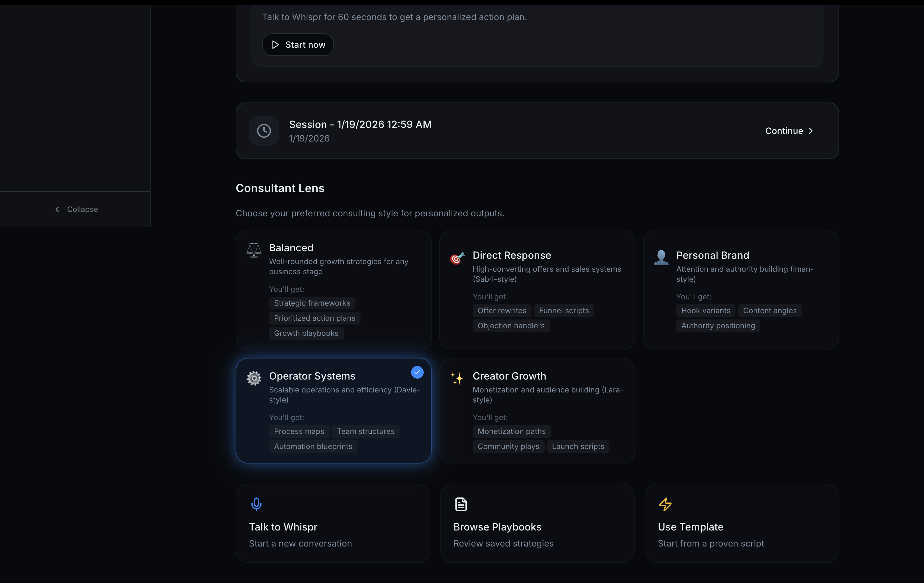Click the chevron next to Continue
This screenshot has width=924, height=583.
click(811, 131)
